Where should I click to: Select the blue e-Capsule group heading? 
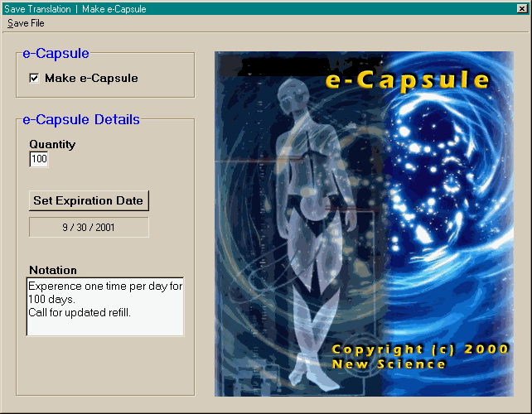point(56,54)
